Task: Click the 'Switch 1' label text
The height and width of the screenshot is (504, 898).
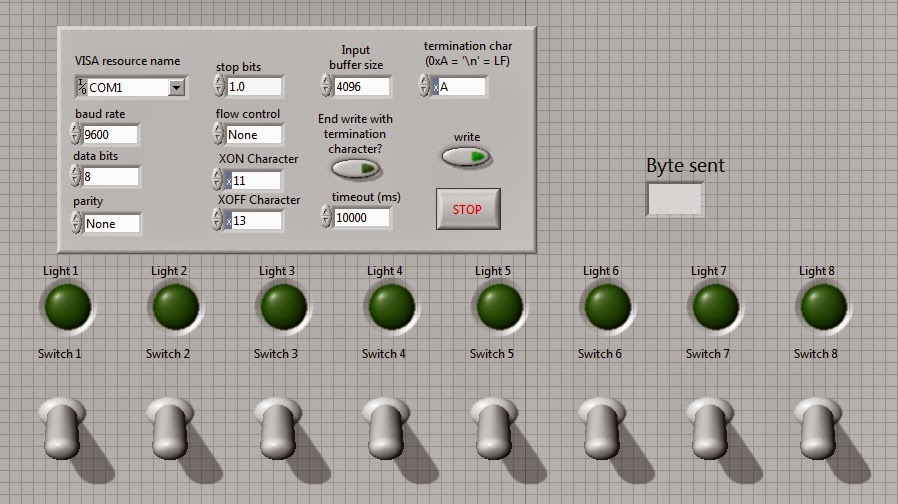Action: click(x=60, y=354)
